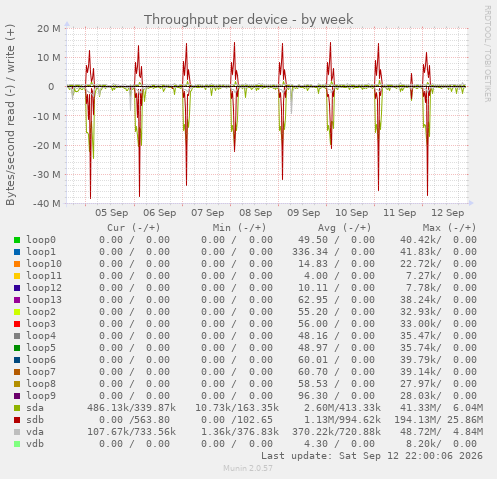Select the 'loop9' legend label

[x=41, y=396]
